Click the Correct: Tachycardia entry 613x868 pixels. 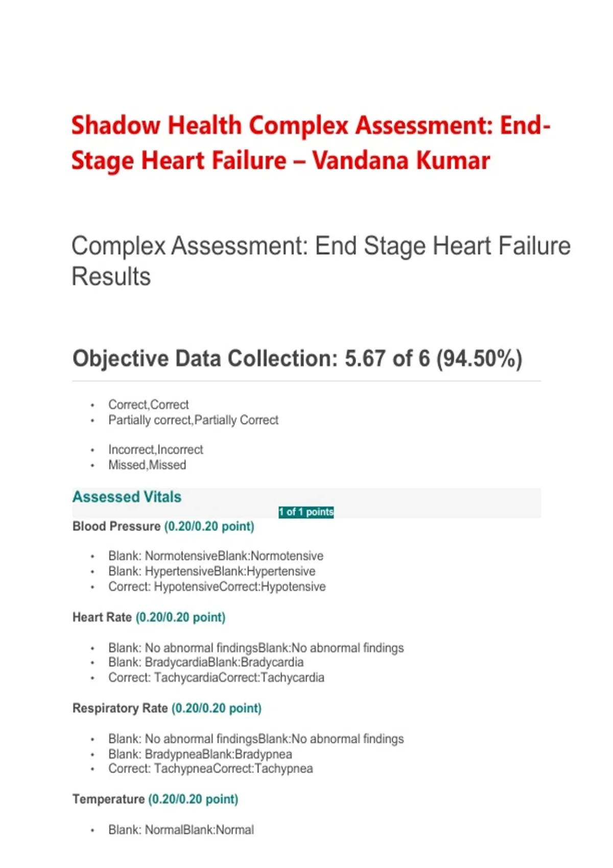[216, 678]
